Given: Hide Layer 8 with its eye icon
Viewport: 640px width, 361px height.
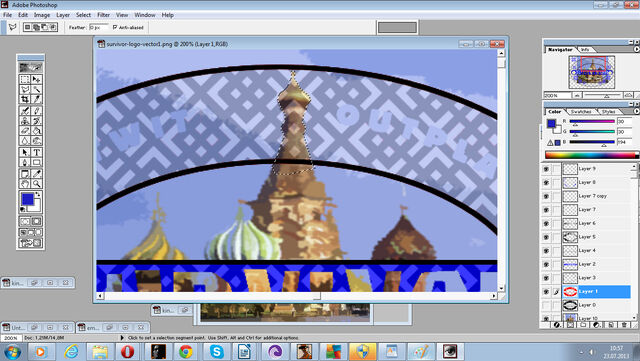Looking at the screenshot, I should [546, 183].
